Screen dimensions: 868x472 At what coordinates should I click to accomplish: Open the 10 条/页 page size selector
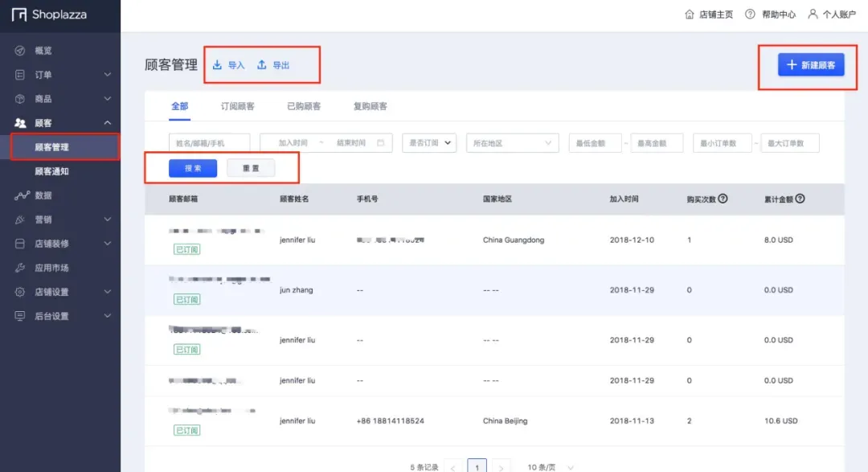point(551,467)
